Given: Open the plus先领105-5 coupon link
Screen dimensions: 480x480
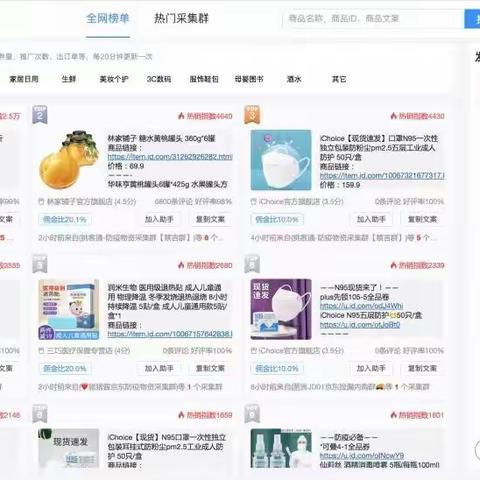Looking at the screenshot, I should click(x=361, y=306).
